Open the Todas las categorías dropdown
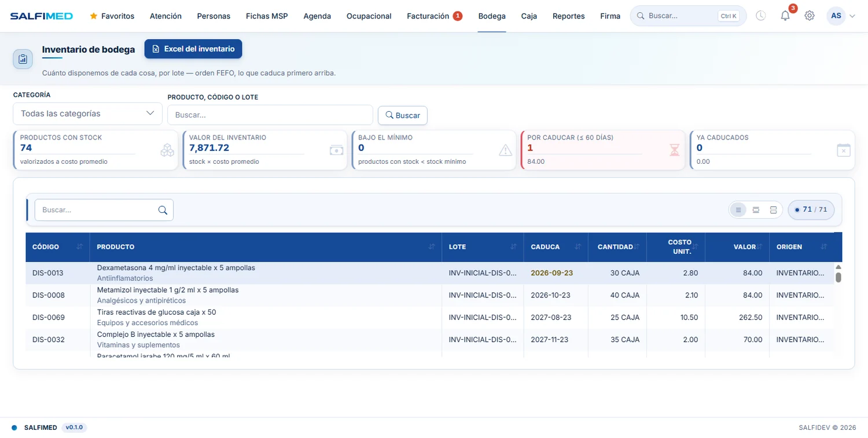Image resolution: width=868 pixels, height=438 pixels. (x=87, y=113)
